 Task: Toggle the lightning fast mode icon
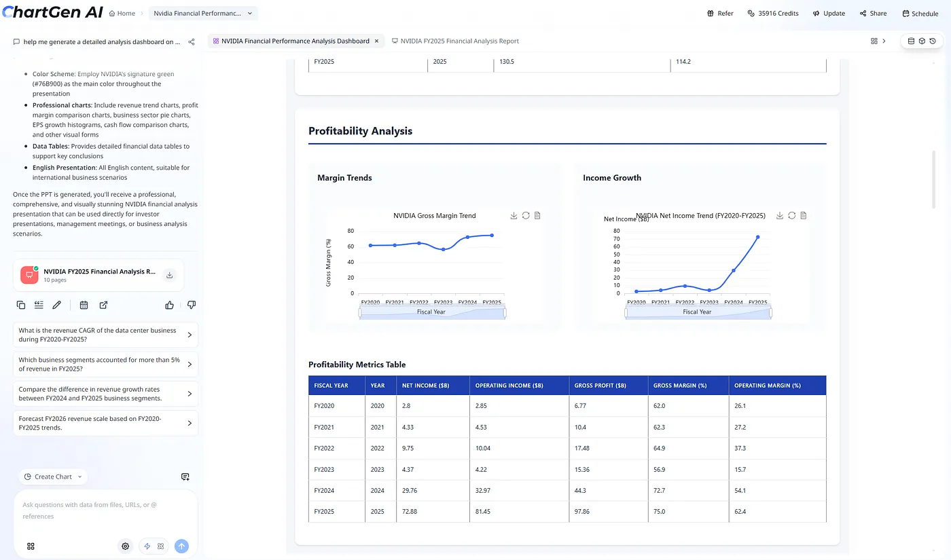pos(147,546)
